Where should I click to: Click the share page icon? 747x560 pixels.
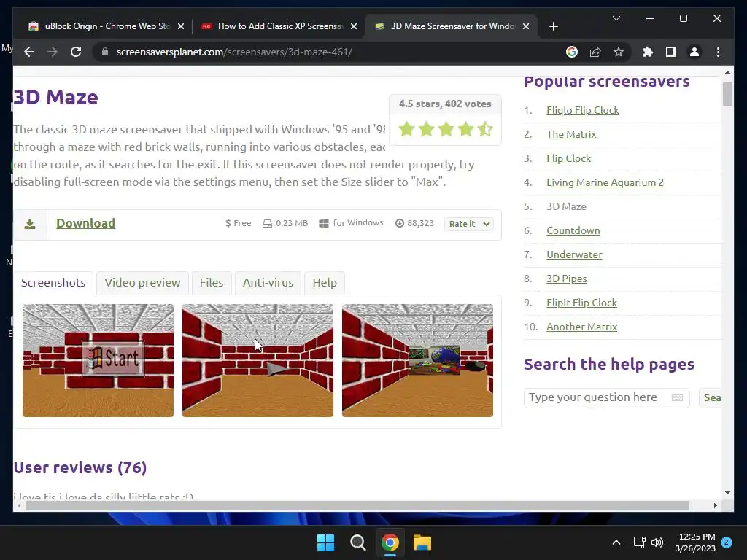(x=595, y=52)
